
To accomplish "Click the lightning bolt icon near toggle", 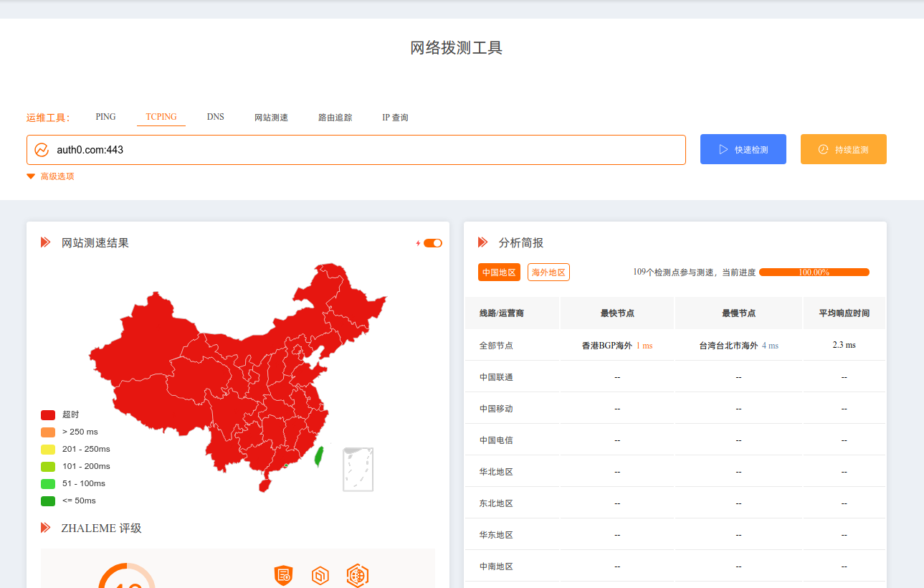I will click(x=418, y=243).
